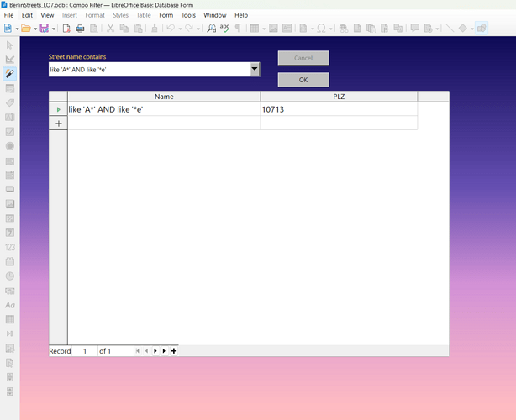This screenshot has height=420, width=516.
Task: Open the Form menu
Action: point(166,15)
